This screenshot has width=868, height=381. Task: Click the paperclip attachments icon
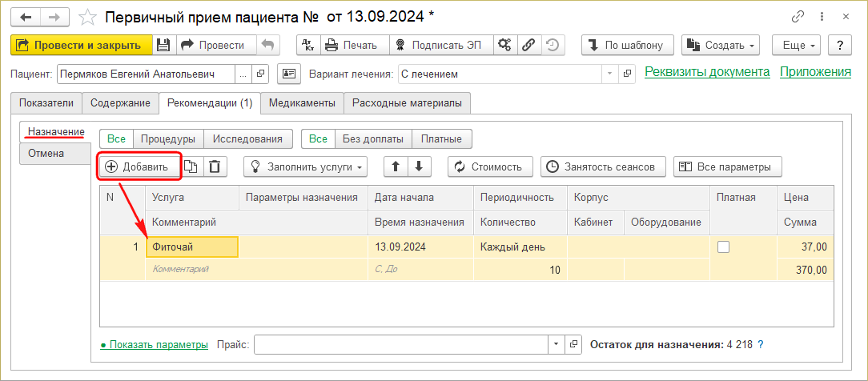pyautogui.click(x=528, y=45)
